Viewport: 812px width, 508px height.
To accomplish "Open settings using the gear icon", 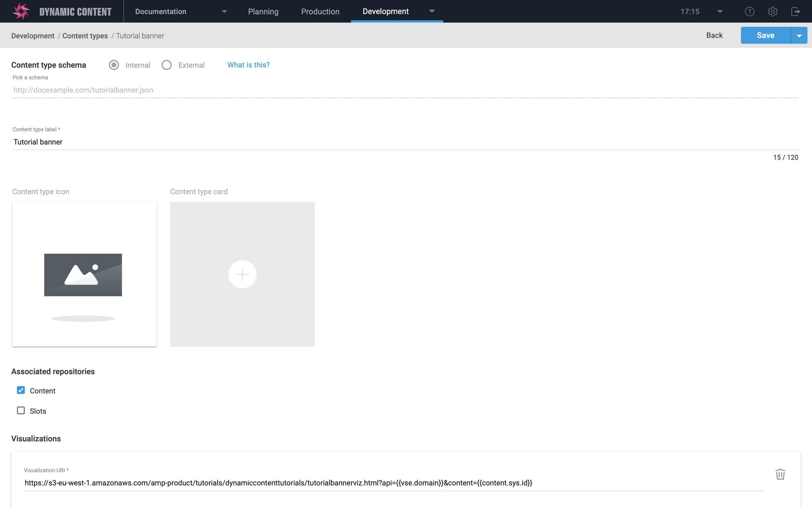I will [x=773, y=11].
